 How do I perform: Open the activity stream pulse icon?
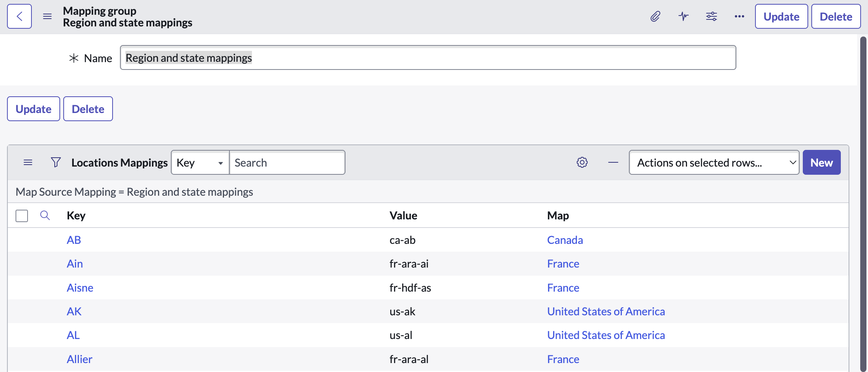click(x=684, y=16)
